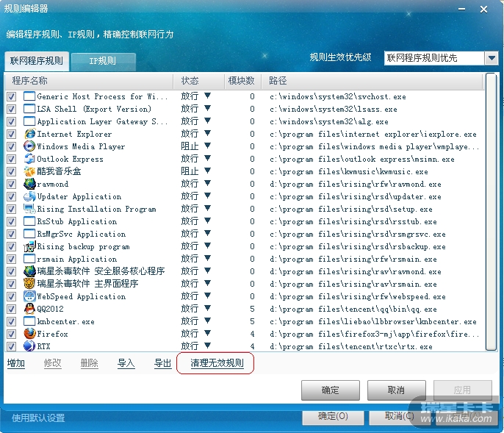
Task: Uncheck the Internet Explorer rule checkbox
Action: click(12, 134)
